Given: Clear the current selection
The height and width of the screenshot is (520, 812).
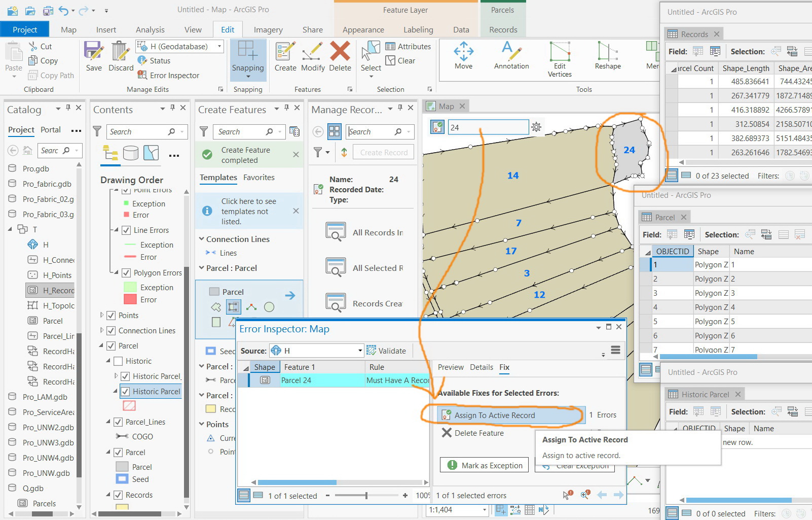Looking at the screenshot, I should pyautogui.click(x=400, y=60).
